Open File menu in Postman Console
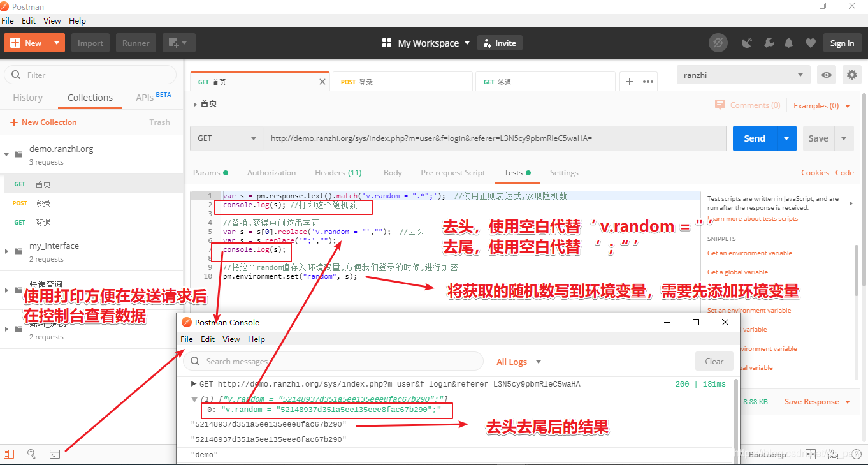Image resolution: width=868 pixels, height=465 pixels. click(187, 339)
